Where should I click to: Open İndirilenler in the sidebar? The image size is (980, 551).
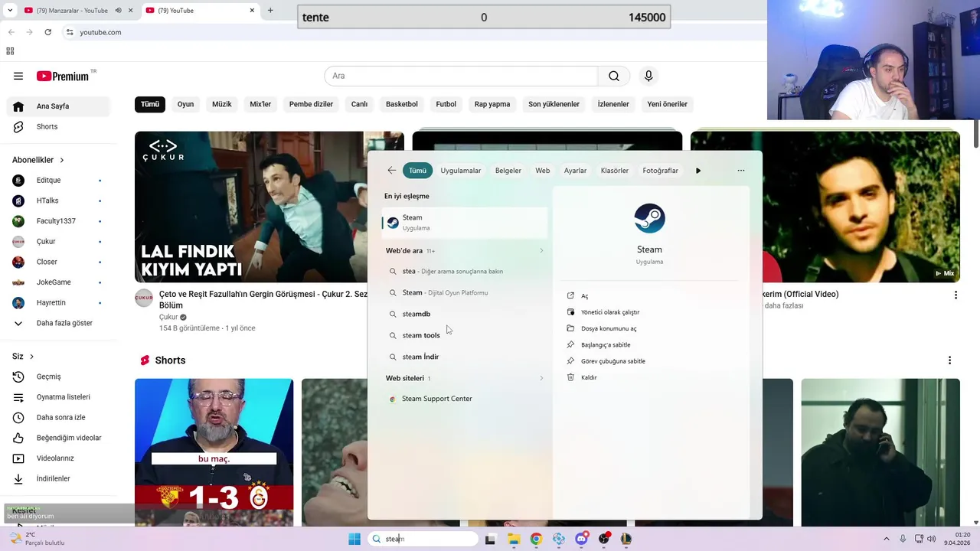pos(58,478)
